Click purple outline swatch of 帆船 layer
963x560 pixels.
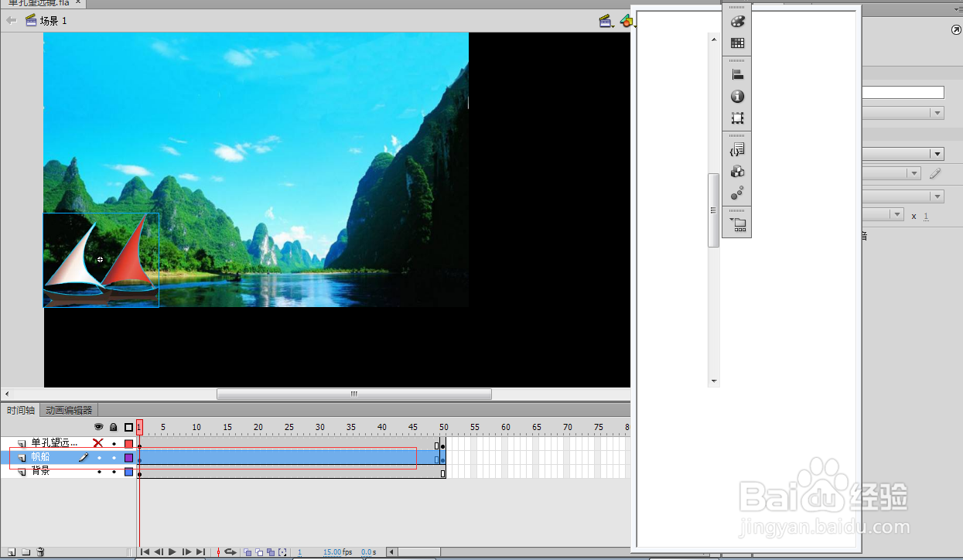click(x=128, y=458)
